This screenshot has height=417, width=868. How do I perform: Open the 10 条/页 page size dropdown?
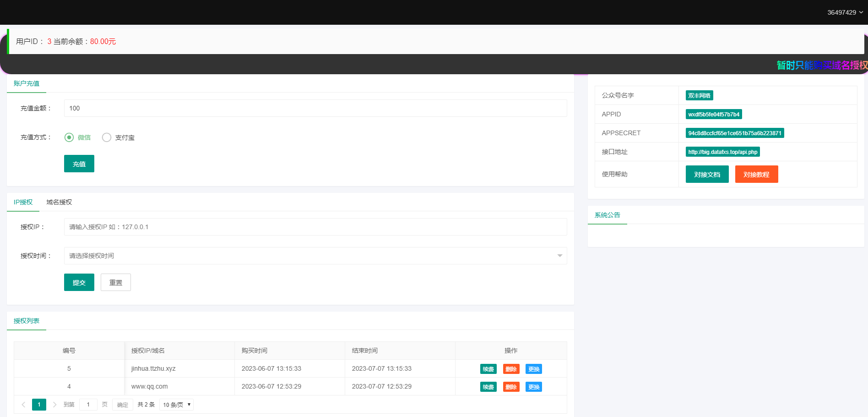(x=176, y=405)
